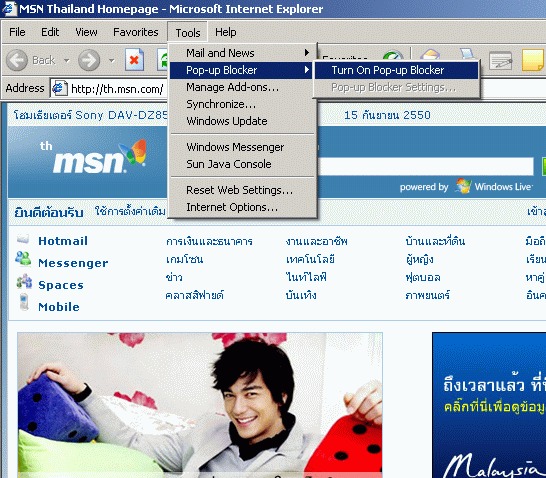This screenshot has width=546, height=478.
Task: Click the ยินดีต้อนรับ welcome heading
Action: pyautogui.click(x=49, y=212)
